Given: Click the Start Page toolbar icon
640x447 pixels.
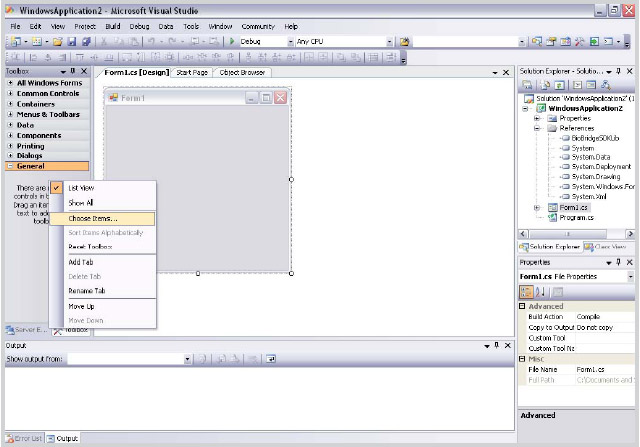Looking at the screenshot, I should [594, 42].
